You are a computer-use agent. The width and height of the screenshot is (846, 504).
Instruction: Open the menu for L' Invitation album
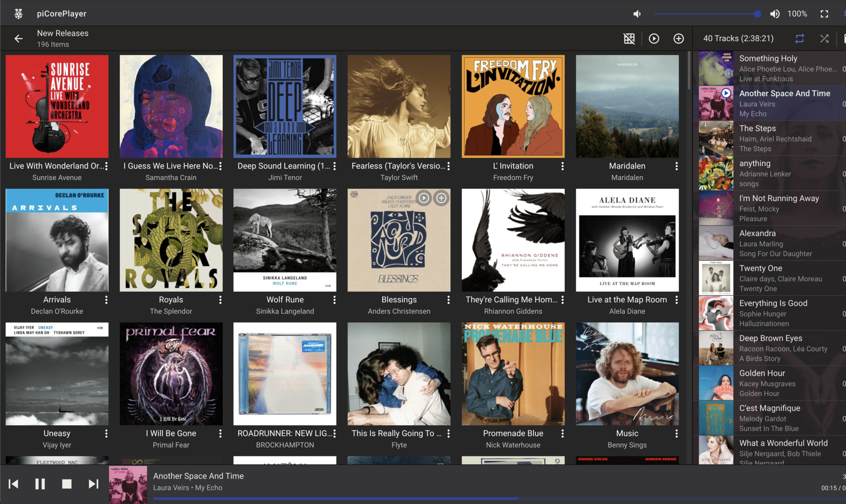[562, 166]
